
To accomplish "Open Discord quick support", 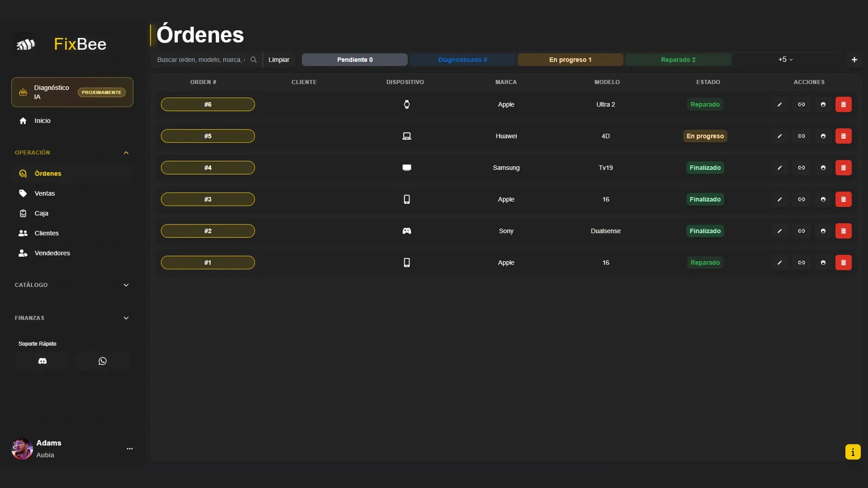I will (x=42, y=361).
